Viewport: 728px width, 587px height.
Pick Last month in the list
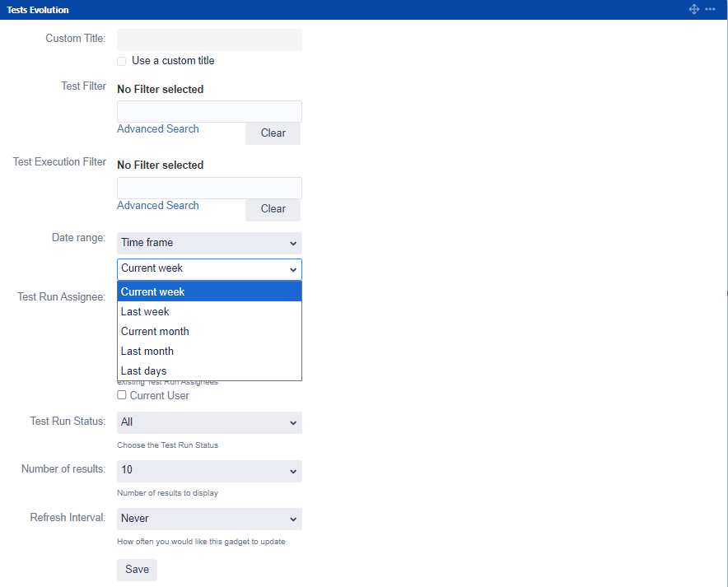[x=209, y=351]
